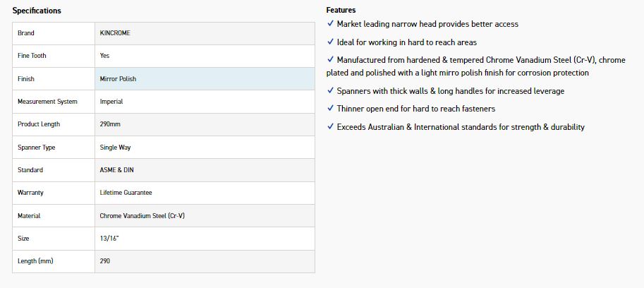The image size is (644, 288).
Task: Click the Fine Tooth row label
Action: pyautogui.click(x=32, y=56)
